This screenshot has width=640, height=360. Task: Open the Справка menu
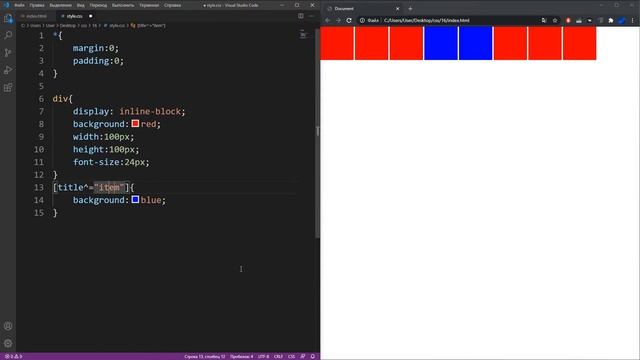pos(172,5)
